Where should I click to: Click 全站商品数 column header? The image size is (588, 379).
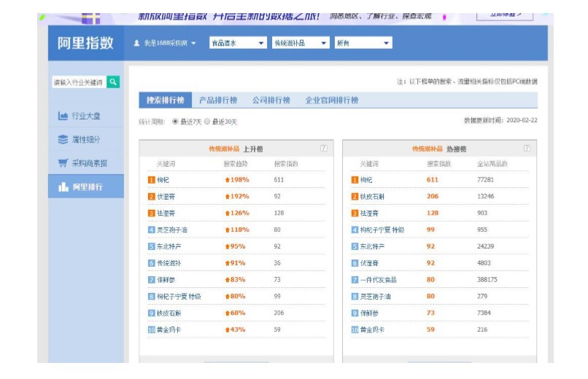pos(492,164)
